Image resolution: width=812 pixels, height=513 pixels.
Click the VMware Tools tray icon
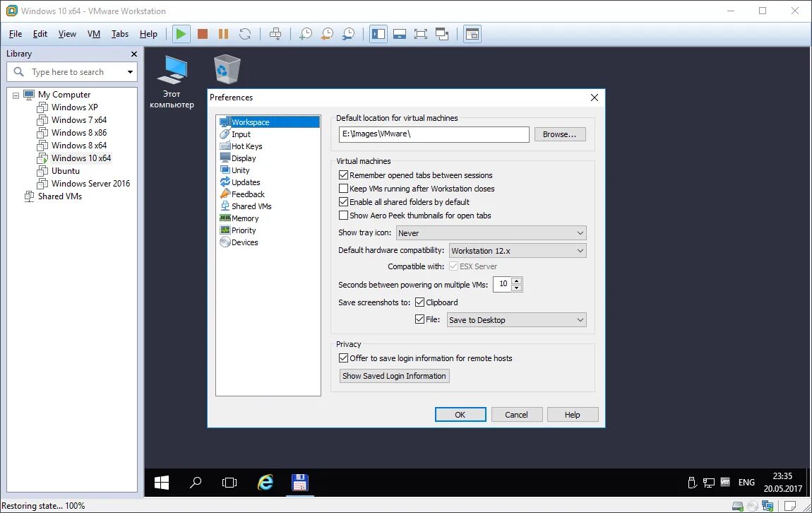(725, 482)
